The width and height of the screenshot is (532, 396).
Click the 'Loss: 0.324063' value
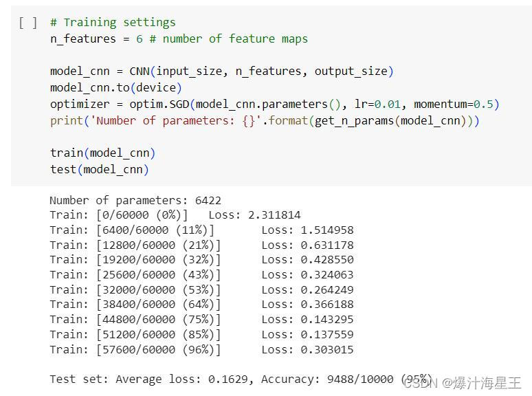click(307, 274)
